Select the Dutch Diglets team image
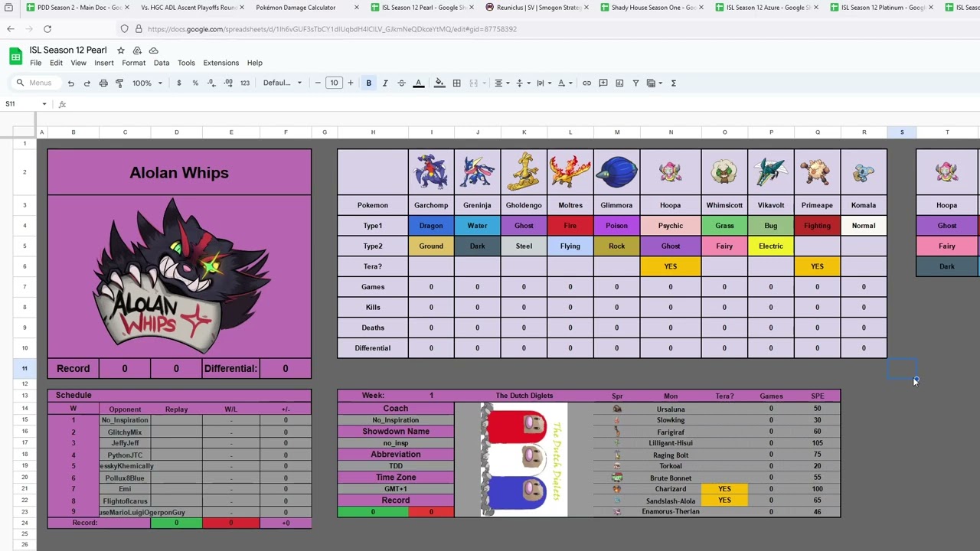The height and width of the screenshot is (551, 980). pos(524,459)
